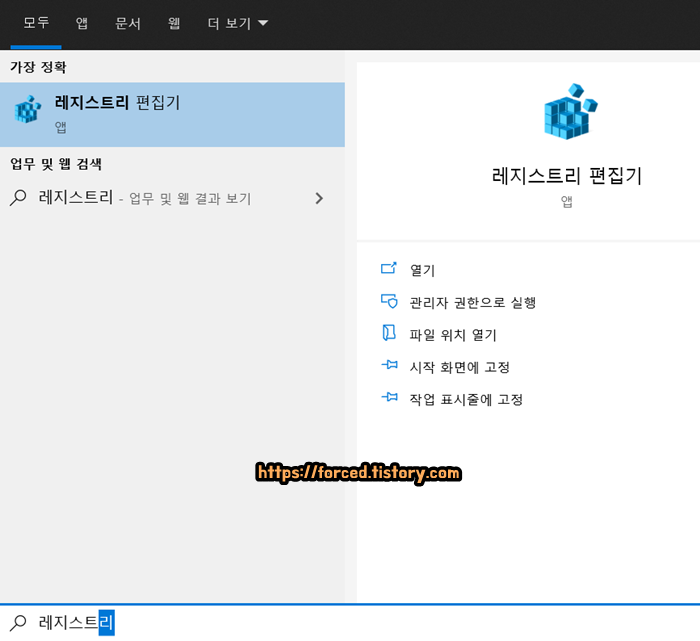Click the search magnifier icon in search box
Viewport: 700px width, 641px height.
click(x=18, y=623)
